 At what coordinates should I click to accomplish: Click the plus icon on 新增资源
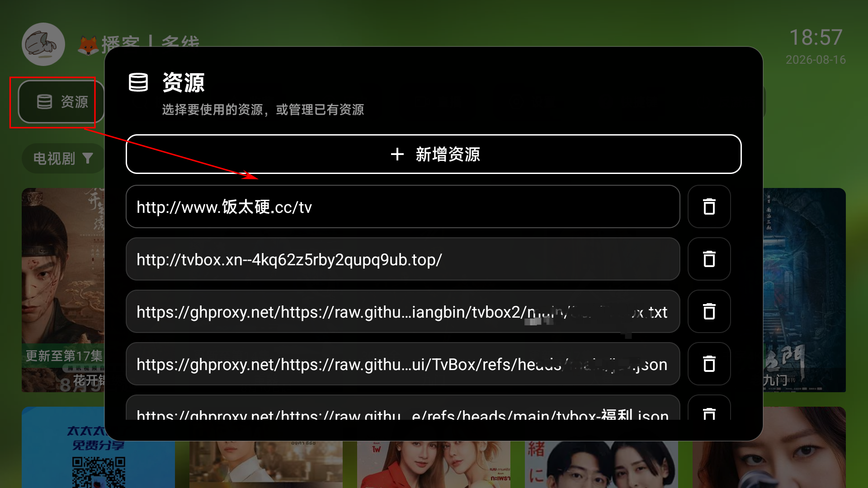click(x=397, y=154)
